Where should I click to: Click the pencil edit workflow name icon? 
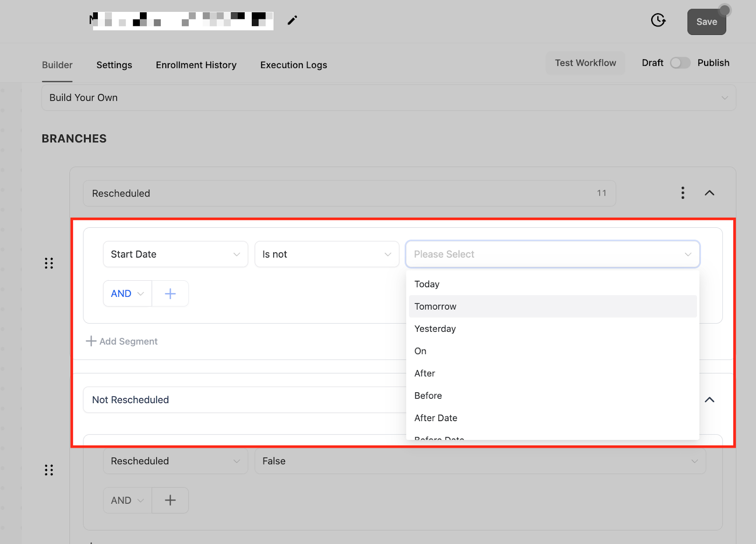[292, 20]
